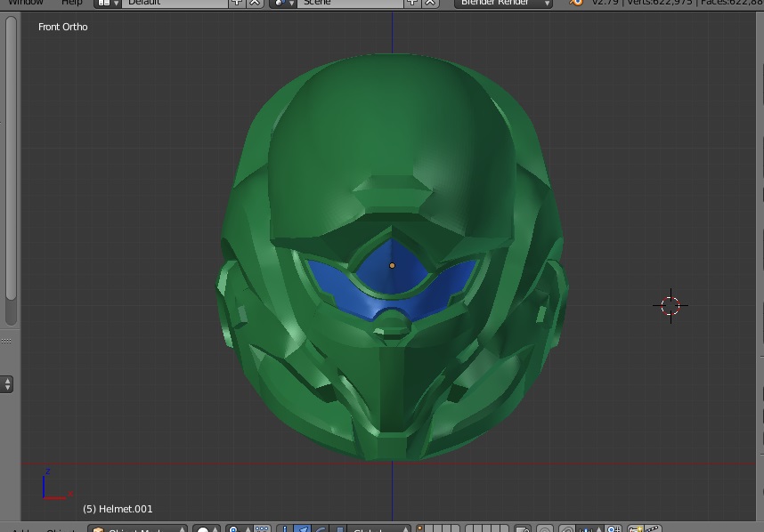764x532 pixels.
Task: Open the Object Mode dropdown
Action: pyautogui.click(x=137, y=528)
